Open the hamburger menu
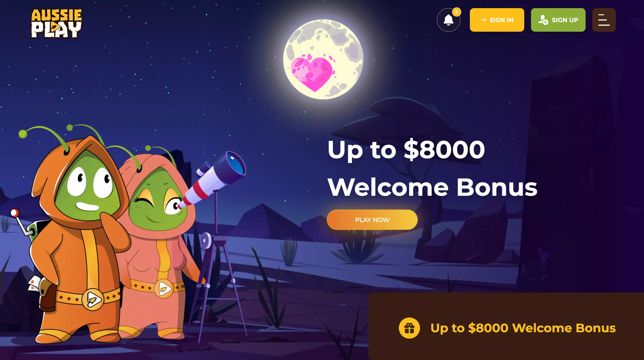 (604, 20)
